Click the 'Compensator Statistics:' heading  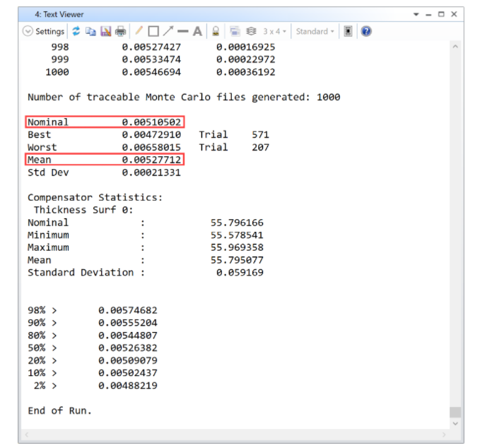pyautogui.click(x=95, y=197)
